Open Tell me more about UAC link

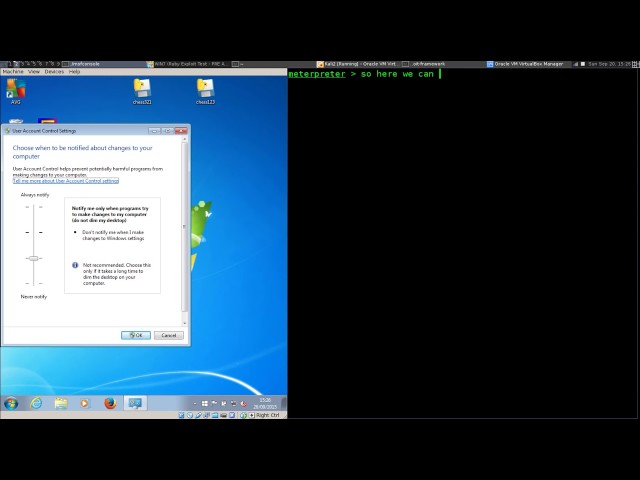coord(66,180)
